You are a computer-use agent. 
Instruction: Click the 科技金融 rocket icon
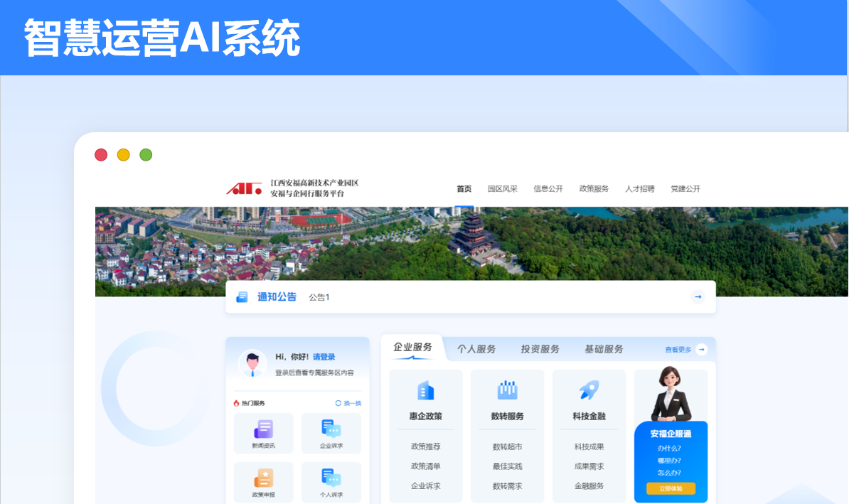(589, 390)
